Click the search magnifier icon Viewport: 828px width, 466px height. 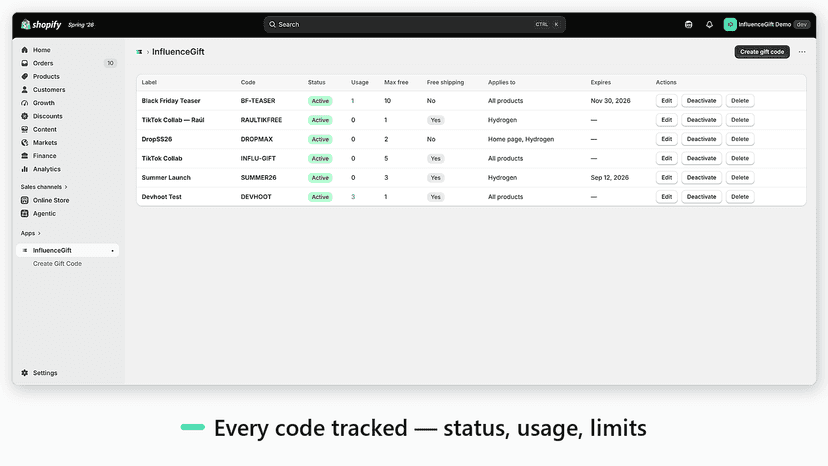tap(272, 24)
